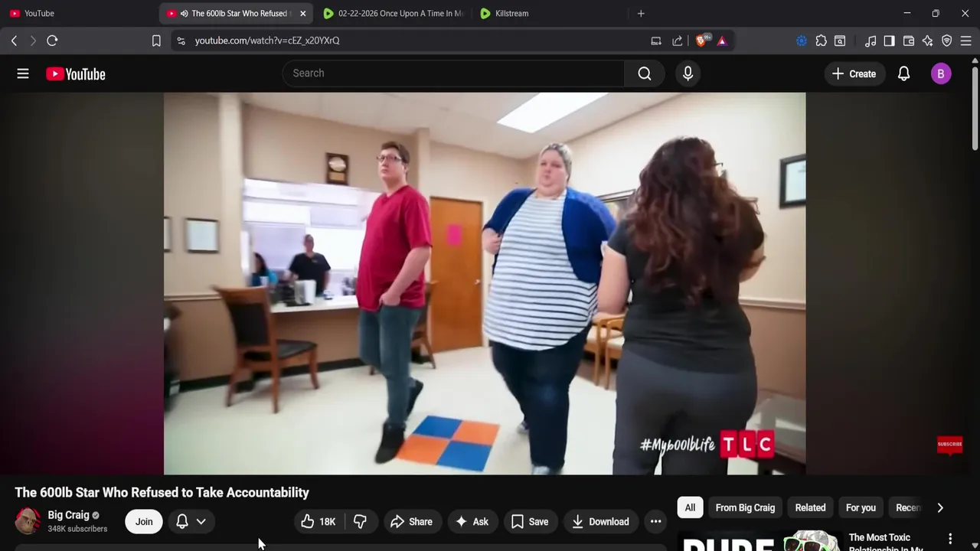Expand the notification preference dropdown arrow
980x551 pixels.
click(x=201, y=522)
